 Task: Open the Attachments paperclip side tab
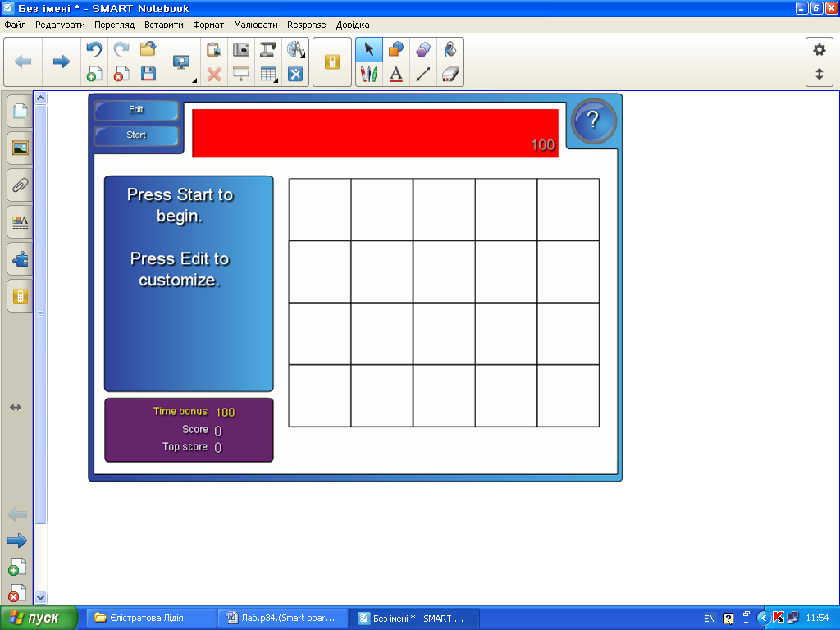[20, 185]
